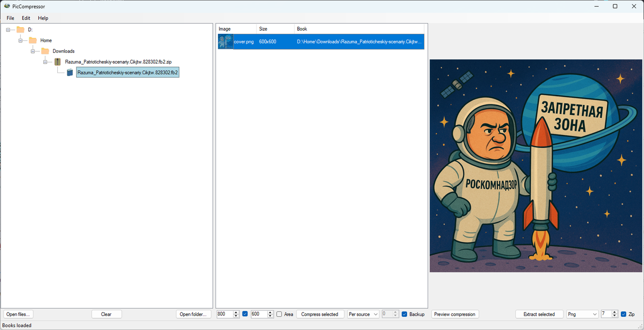
Task: Click the 600 height input field
Action: [259, 314]
